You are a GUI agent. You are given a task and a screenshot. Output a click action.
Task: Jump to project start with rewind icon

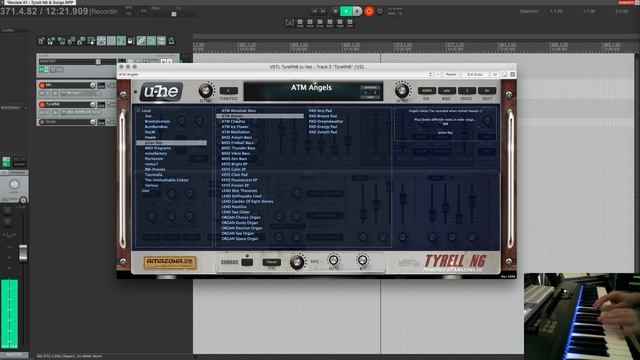click(x=315, y=11)
